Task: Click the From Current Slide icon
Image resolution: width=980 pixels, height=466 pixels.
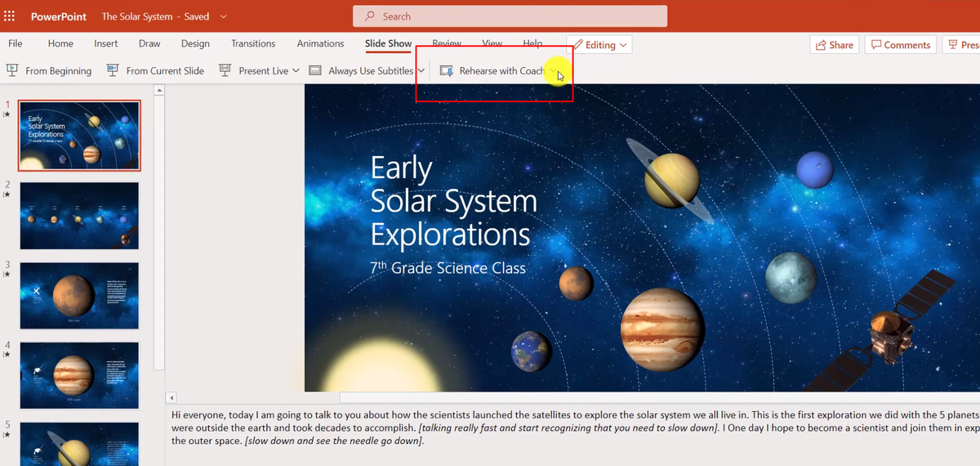Action: click(x=112, y=71)
